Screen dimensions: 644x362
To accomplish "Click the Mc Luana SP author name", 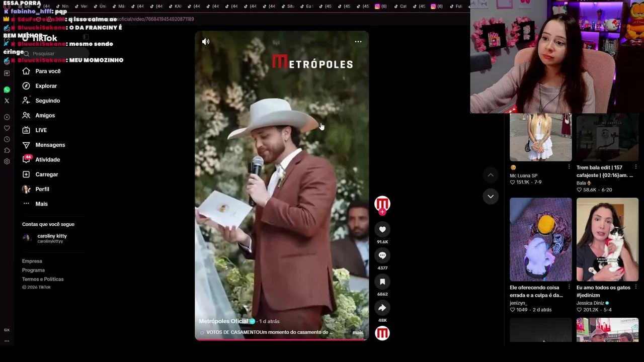I will pyautogui.click(x=524, y=176).
